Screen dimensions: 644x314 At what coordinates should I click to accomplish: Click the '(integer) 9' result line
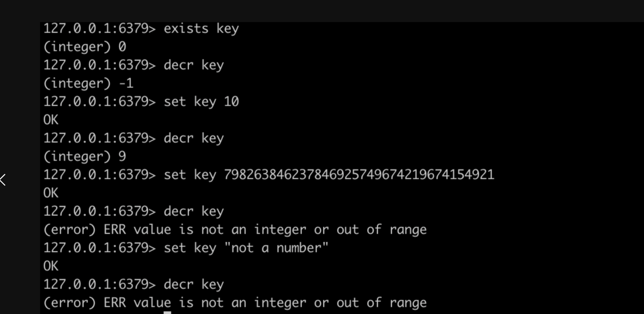click(x=85, y=157)
